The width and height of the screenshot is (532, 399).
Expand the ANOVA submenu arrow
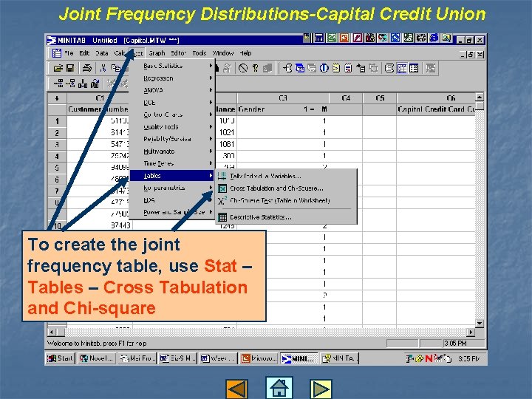211,90
